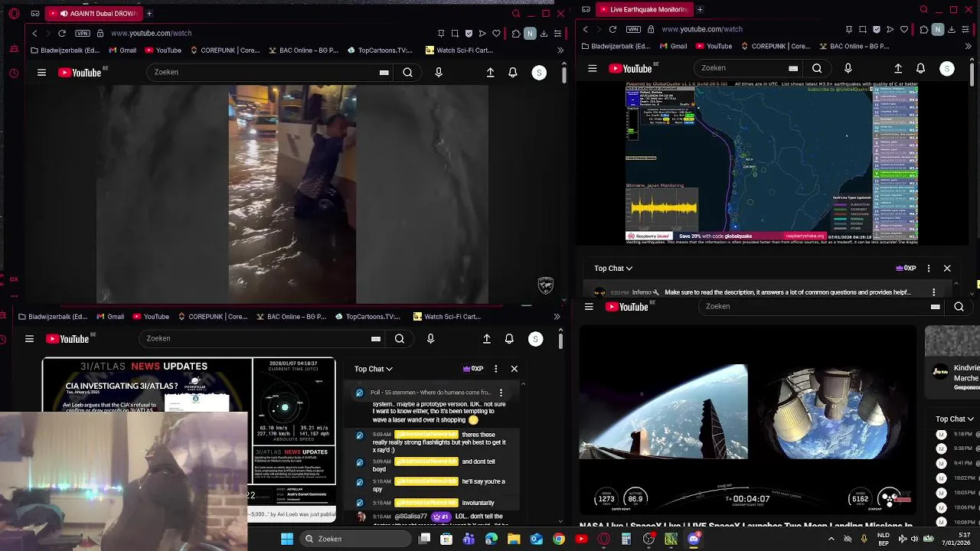This screenshot has width=980, height=551.
Task: Open the YouTube guide menu in the SpaceX window
Action: pos(589,307)
